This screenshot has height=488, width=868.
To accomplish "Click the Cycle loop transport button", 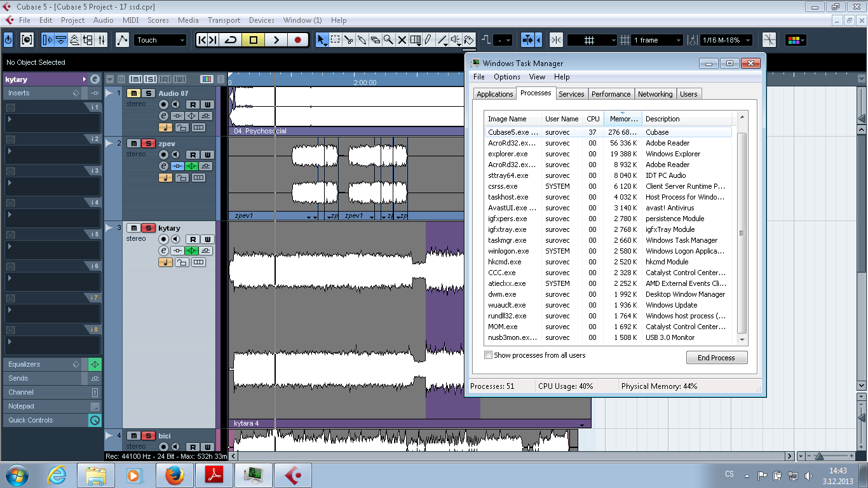I will click(x=231, y=40).
